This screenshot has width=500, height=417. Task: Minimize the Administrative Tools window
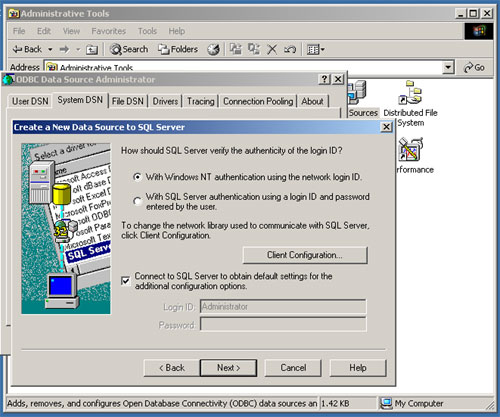(461, 14)
